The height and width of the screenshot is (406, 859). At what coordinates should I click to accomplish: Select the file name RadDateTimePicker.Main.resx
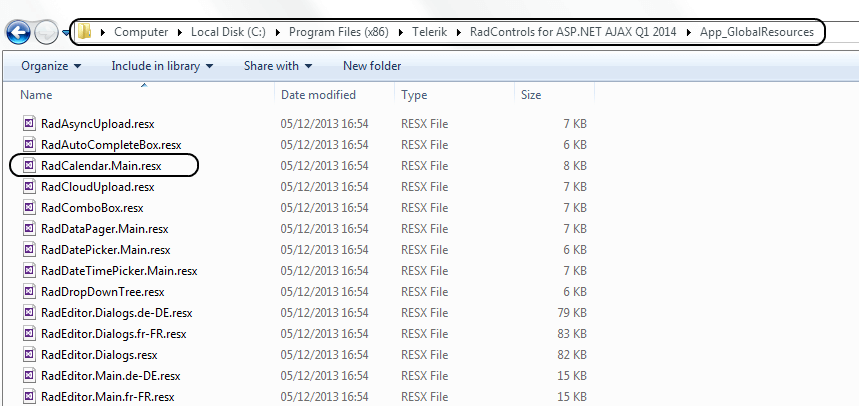coord(119,271)
